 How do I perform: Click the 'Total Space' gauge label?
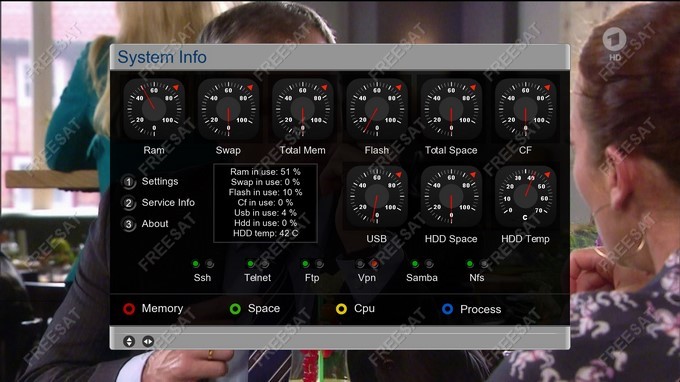coord(451,150)
